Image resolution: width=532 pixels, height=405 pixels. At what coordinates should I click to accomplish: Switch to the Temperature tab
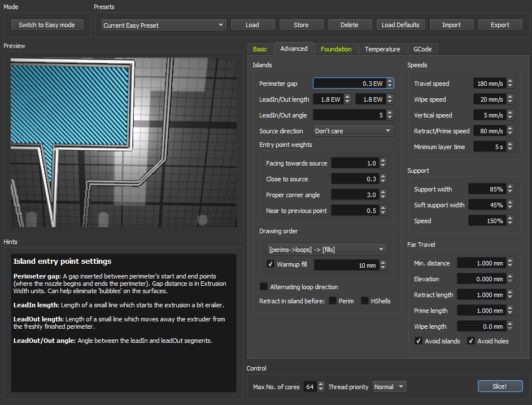click(x=382, y=49)
